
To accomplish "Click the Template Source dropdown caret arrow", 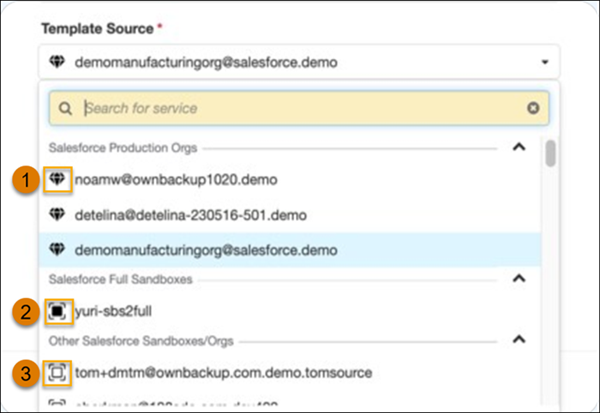I will 545,62.
